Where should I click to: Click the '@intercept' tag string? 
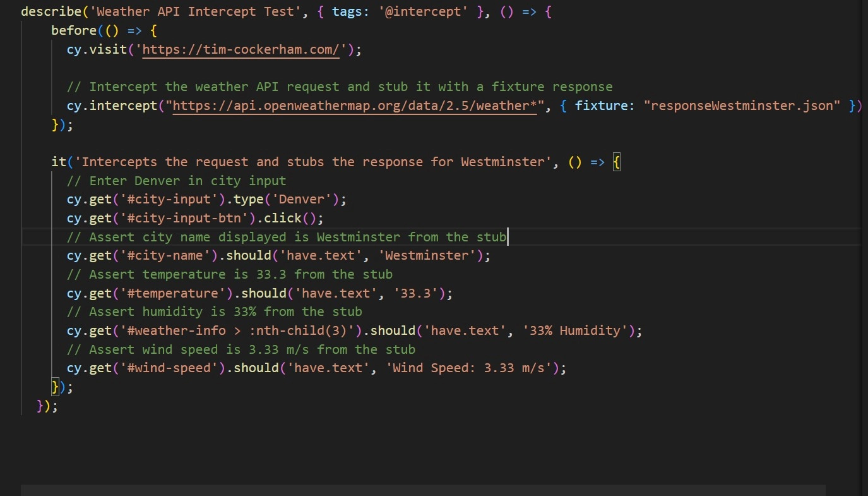tap(424, 12)
